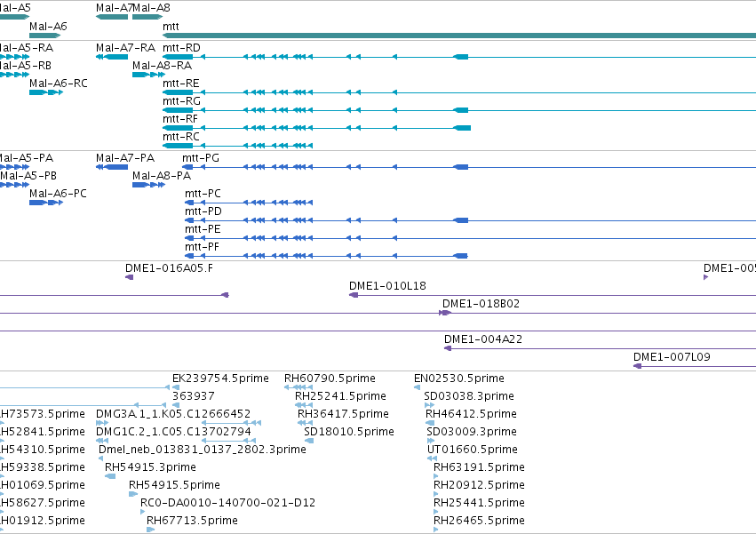Click the mtt-PD protein label
This screenshot has height=534, width=756.
[x=203, y=211]
